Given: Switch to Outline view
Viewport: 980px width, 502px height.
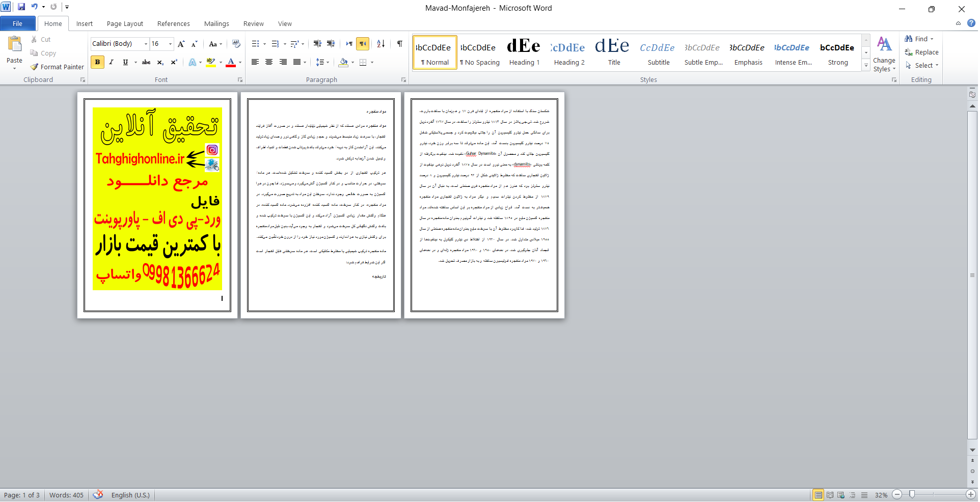Looking at the screenshot, I should [853, 495].
